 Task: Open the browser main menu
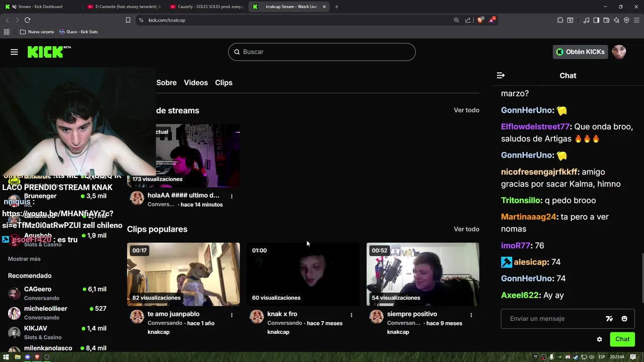pos(637,20)
